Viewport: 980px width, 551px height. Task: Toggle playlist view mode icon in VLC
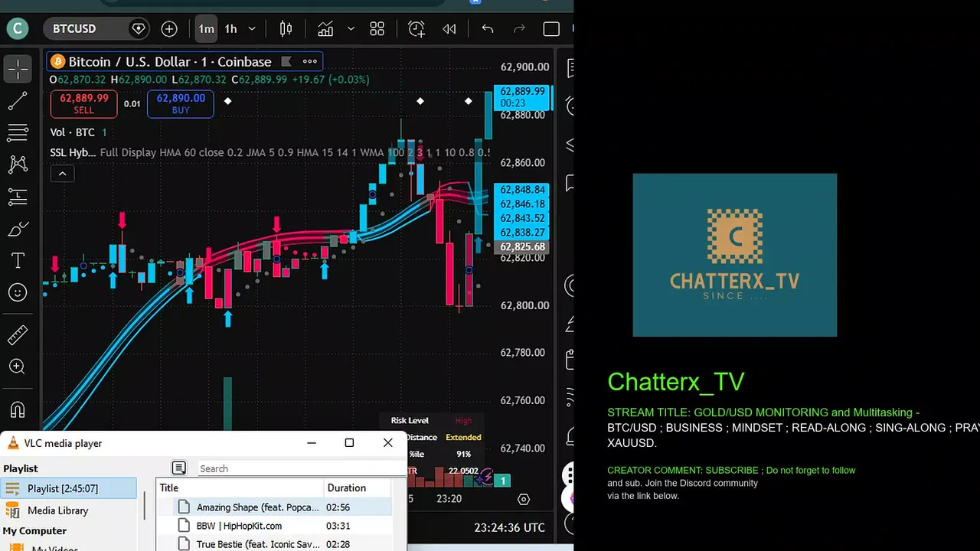[179, 468]
